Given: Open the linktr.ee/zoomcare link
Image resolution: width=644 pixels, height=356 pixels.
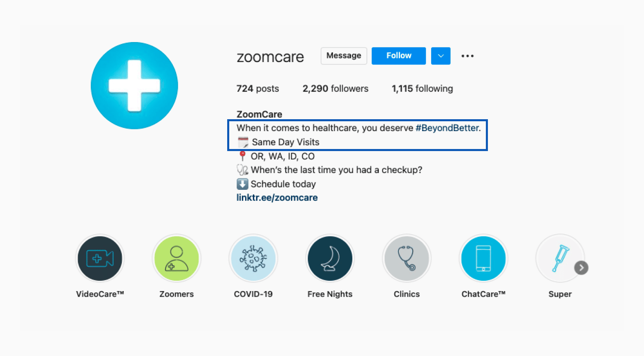Looking at the screenshot, I should coord(277,198).
